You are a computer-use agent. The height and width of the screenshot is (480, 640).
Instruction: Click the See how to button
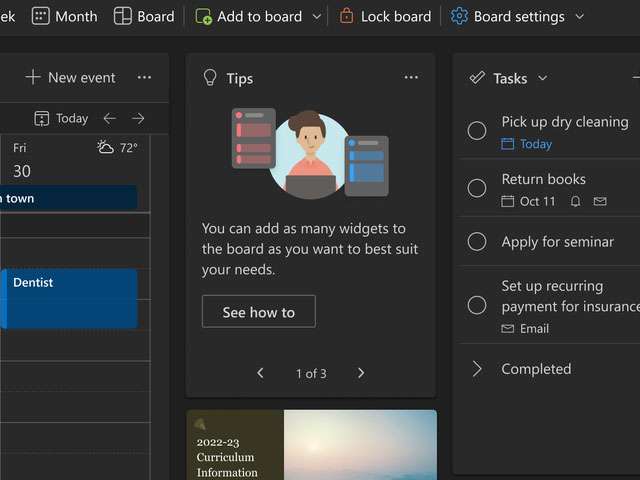258,312
